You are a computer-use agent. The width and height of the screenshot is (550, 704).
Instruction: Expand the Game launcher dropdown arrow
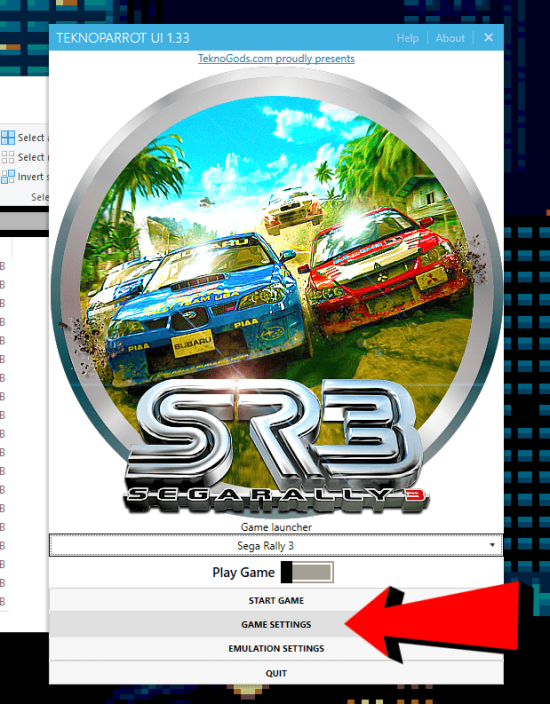[x=492, y=545]
